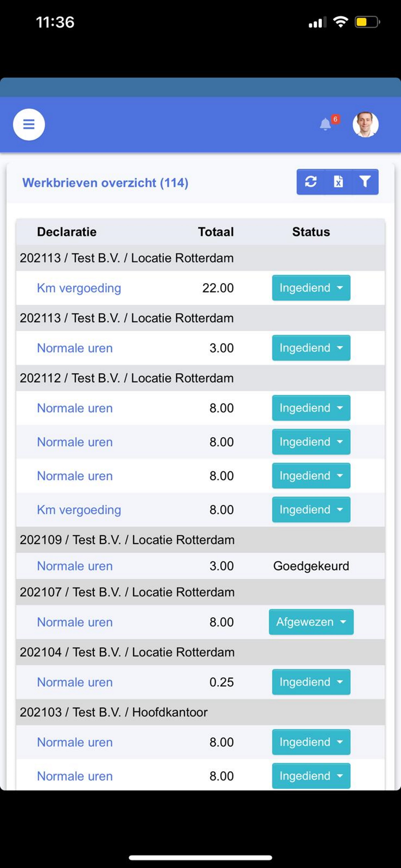This screenshot has height=868, width=401.
Task: Click the Werkbrieven overzicht (114) title
Action: click(105, 183)
